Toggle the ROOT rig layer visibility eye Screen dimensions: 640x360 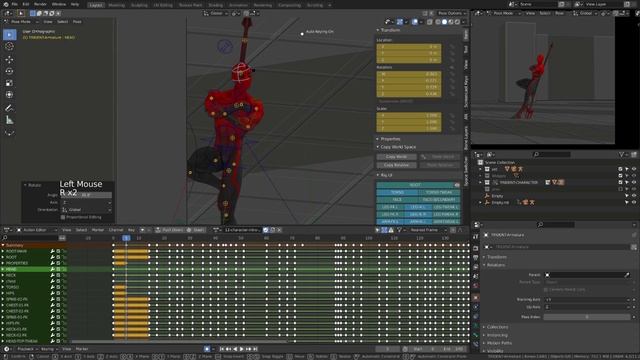pos(457,185)
